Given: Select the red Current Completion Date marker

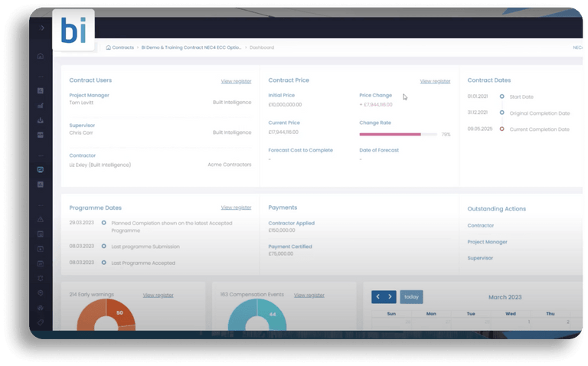Looking at the screenshot, I should (x=501, y=129).
